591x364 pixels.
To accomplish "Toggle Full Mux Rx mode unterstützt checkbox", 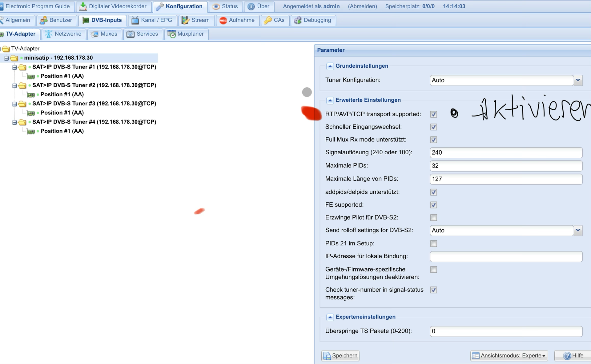I will click(x=434, y=140).
